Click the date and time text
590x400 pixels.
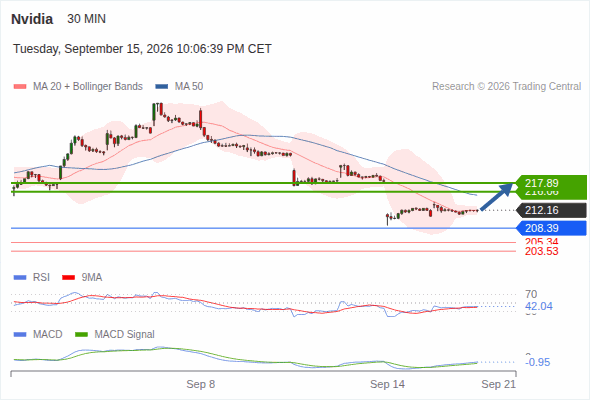click(142, 49)
